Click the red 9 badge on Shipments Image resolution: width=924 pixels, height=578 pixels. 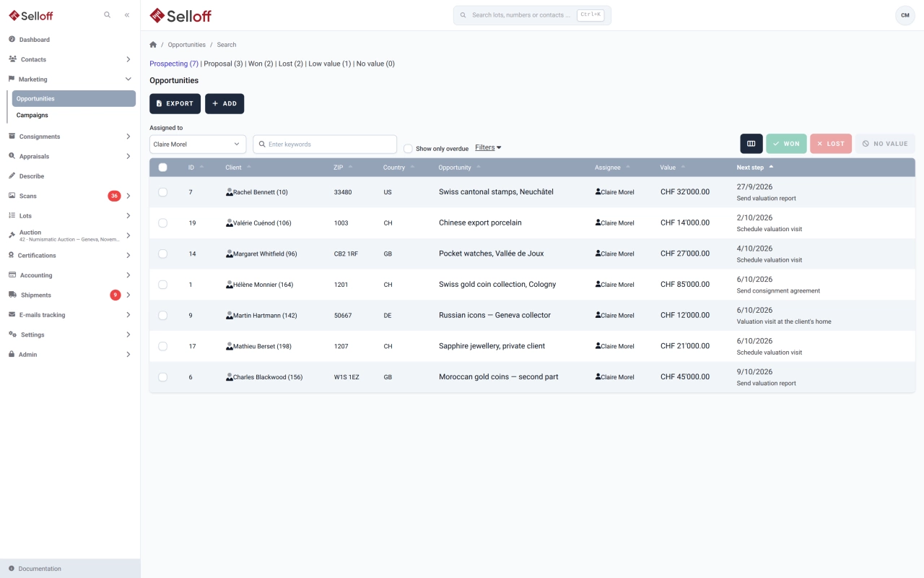(115, 295)
